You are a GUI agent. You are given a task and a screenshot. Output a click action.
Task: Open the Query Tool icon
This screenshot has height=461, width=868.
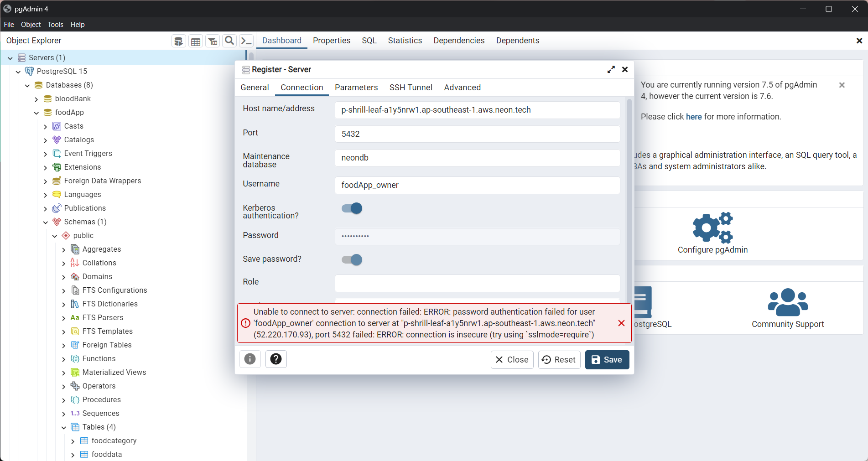click(x=178, y=41)
